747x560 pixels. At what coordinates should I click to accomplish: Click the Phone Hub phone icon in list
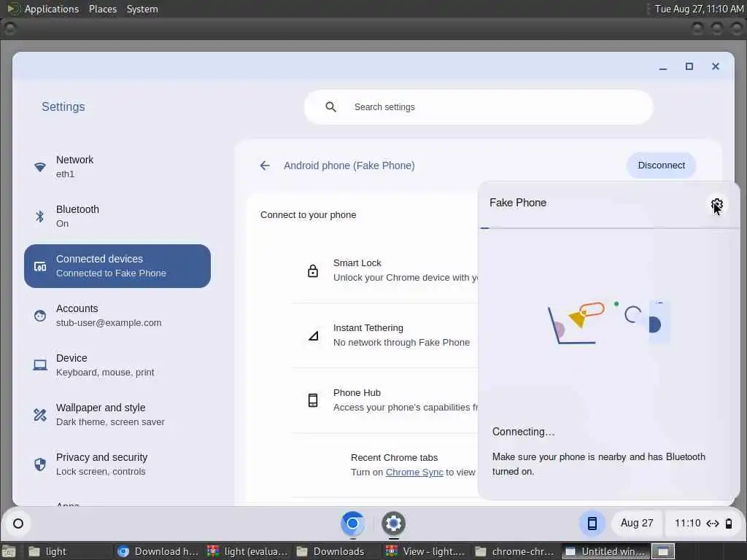313,400
